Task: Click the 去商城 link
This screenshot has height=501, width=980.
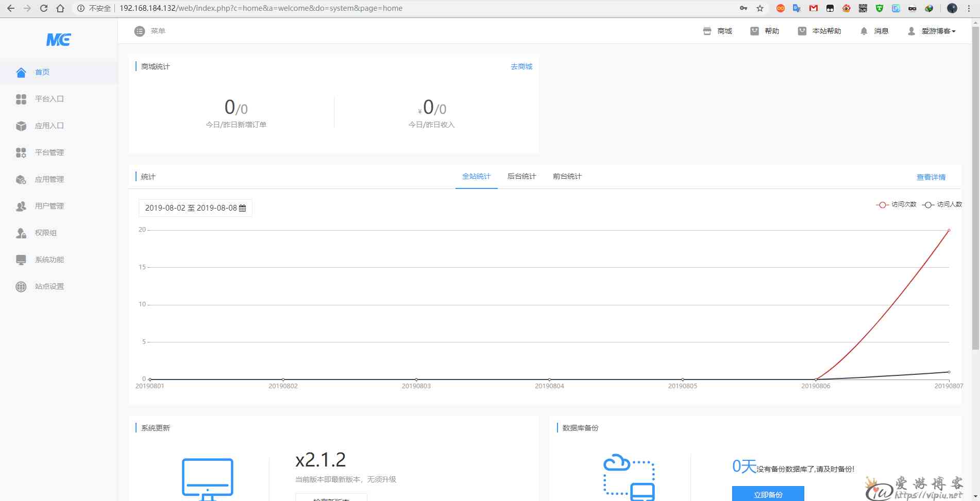Action: (521, 67)
